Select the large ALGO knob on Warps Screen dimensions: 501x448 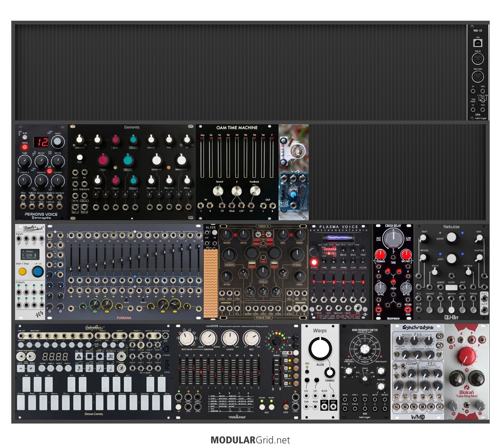coord(320,349)
